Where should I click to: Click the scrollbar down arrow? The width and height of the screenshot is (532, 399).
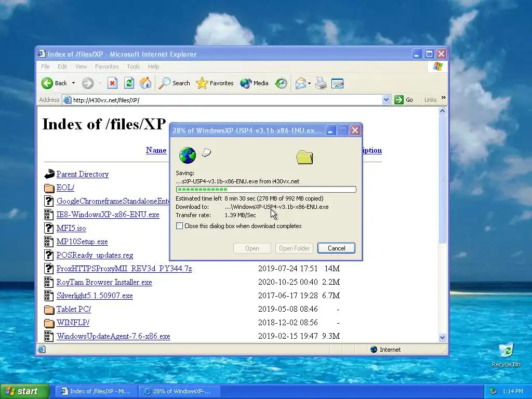(442, 337)
